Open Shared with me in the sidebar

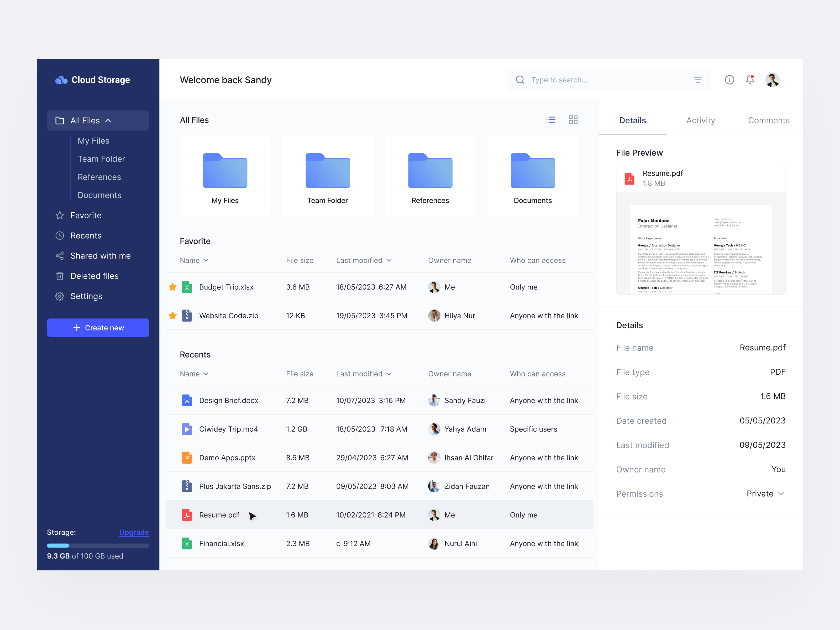point(100,256)
